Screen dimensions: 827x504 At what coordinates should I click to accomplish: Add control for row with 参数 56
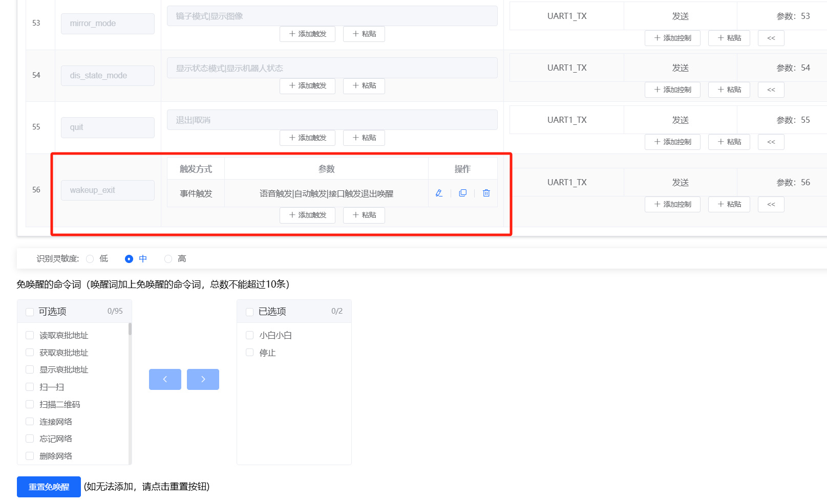pyautogui.click(x=672, y=204)
